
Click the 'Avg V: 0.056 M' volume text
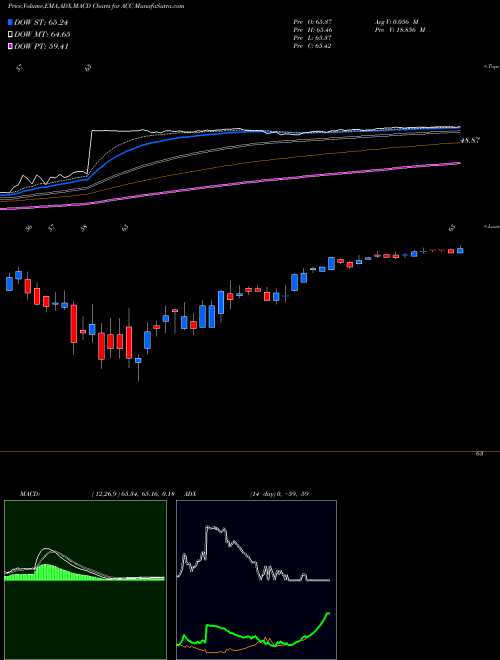click(396, 21)
